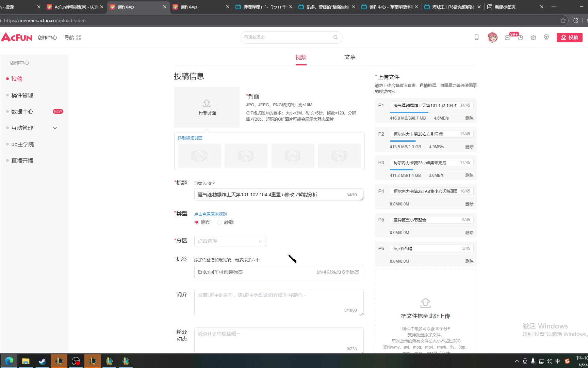
Task: Click the 点击查看原创规则 link
Action: [x=210, y=214]
